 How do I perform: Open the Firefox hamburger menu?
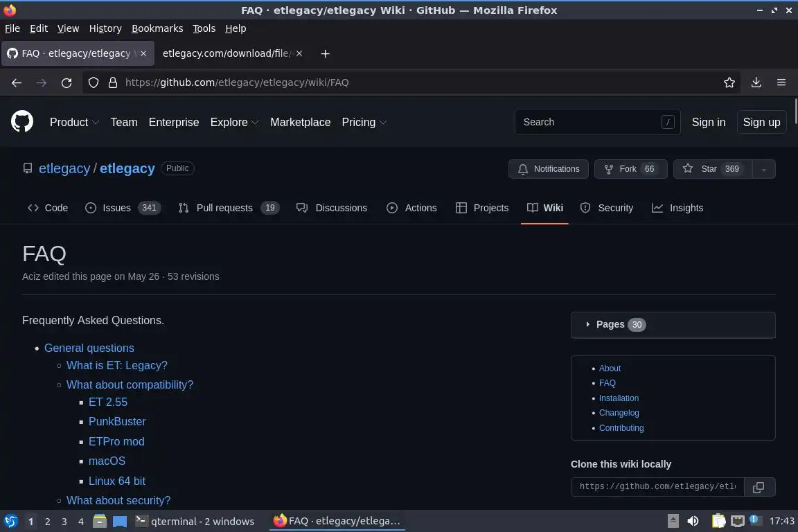[781, 82]
